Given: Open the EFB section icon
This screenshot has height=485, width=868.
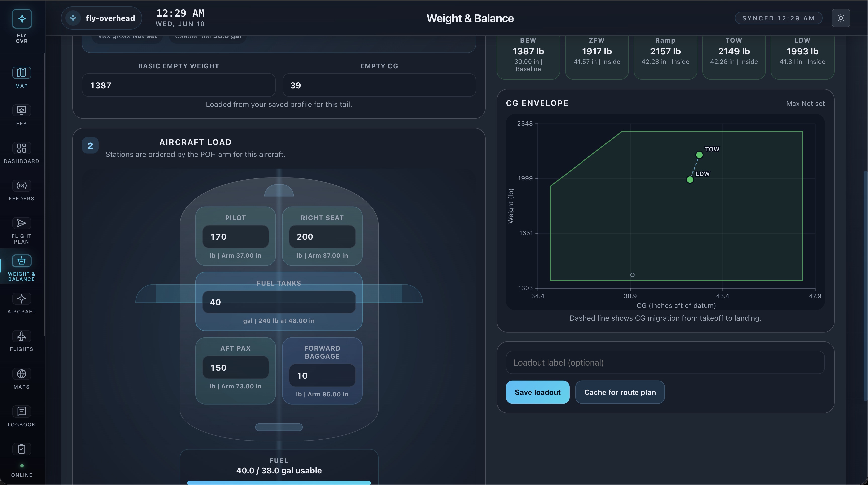Looking at the screenshot, I should click(22, 115).
